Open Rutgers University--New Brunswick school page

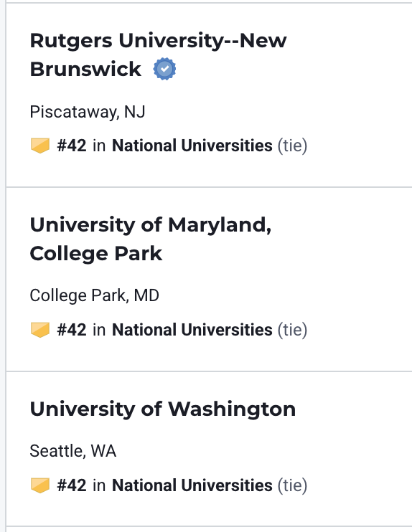159,54
